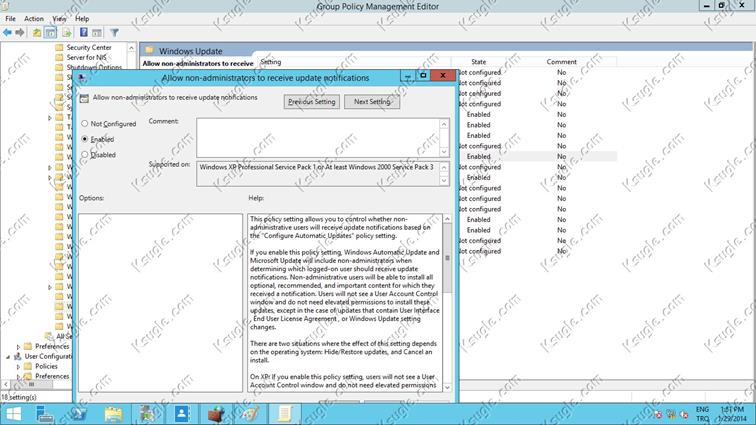Screen dimensions: 756x425
Task: Open the Help menu
Action: point(82,18)
